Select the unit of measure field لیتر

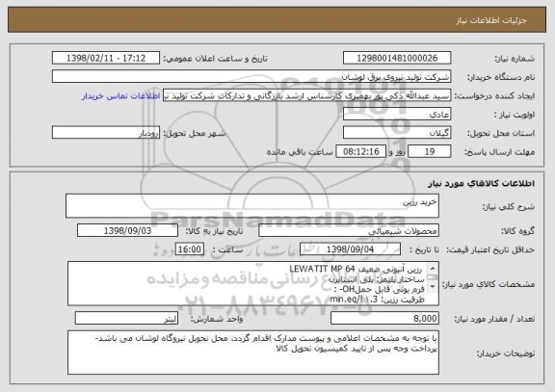126,319
